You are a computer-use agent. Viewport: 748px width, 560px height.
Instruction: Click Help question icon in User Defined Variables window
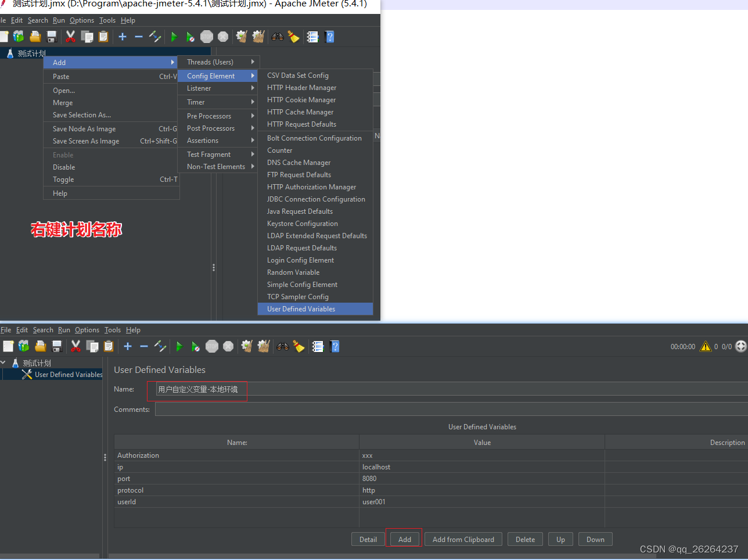pyautogui.click(x=335, y=346)
